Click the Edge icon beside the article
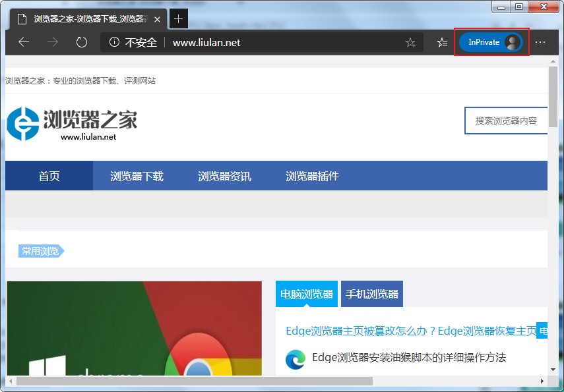Image resolution: width=564 pixels, height=392 pixels. tap(295, 359)
